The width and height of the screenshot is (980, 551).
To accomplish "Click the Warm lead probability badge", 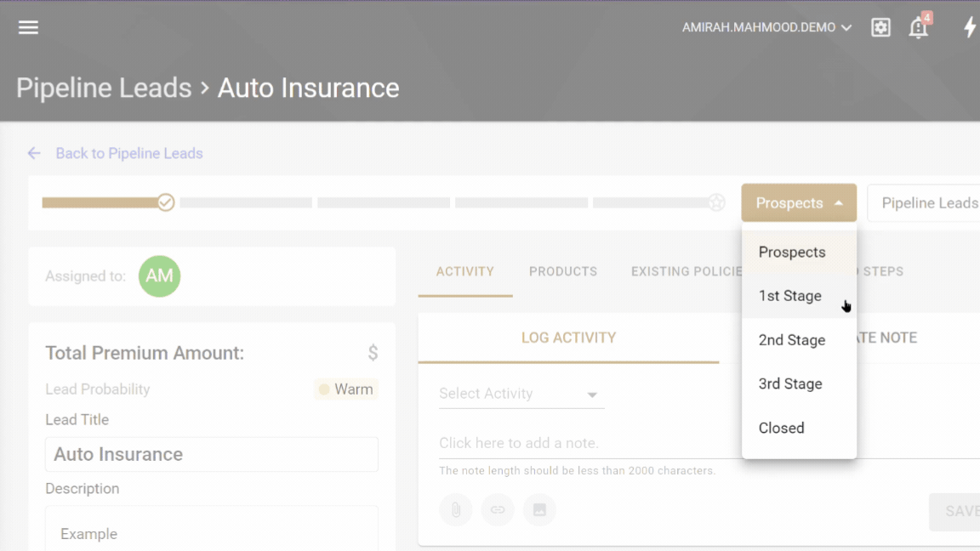I will point(345,389).
